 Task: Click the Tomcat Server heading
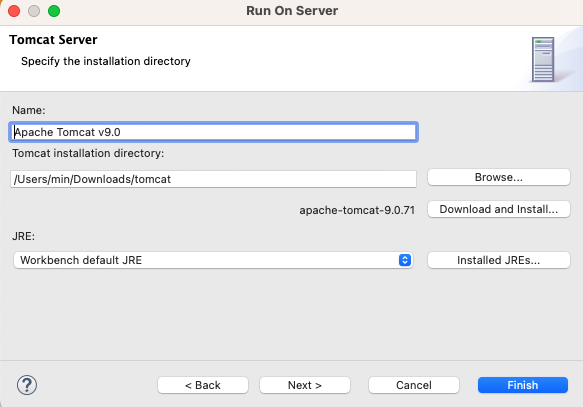(53, 40)
